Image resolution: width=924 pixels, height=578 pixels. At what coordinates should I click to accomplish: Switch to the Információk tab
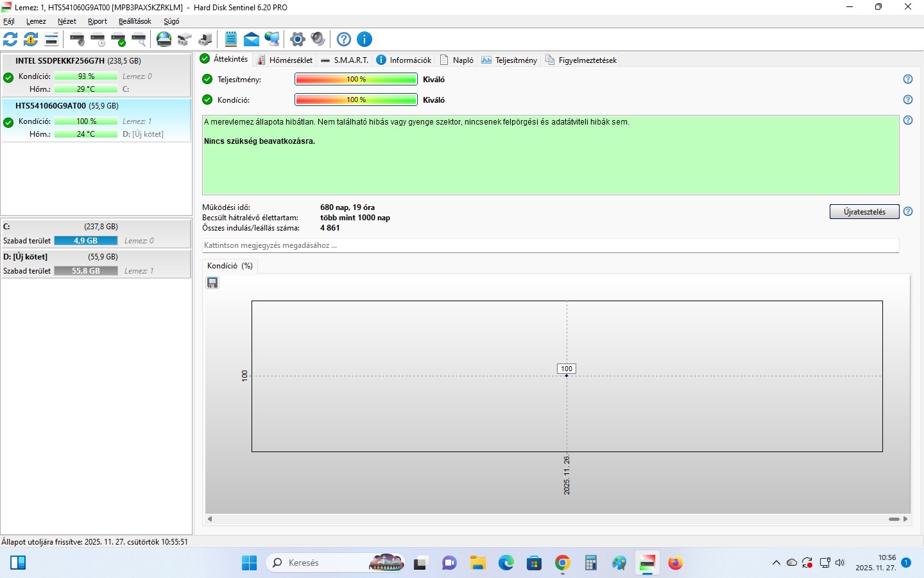point(404,60)
